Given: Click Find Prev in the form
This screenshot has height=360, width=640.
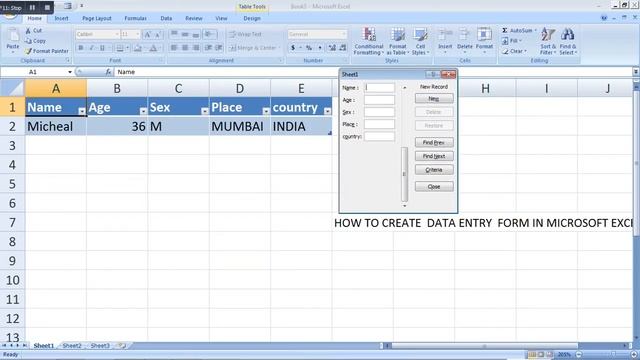Looking at the screenshot, I should [434, 142].
